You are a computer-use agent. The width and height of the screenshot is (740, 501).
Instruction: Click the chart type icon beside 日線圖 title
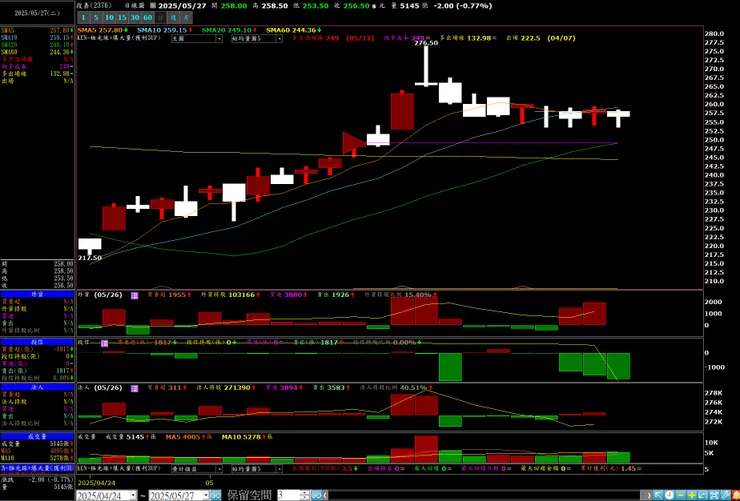[152, 6]
